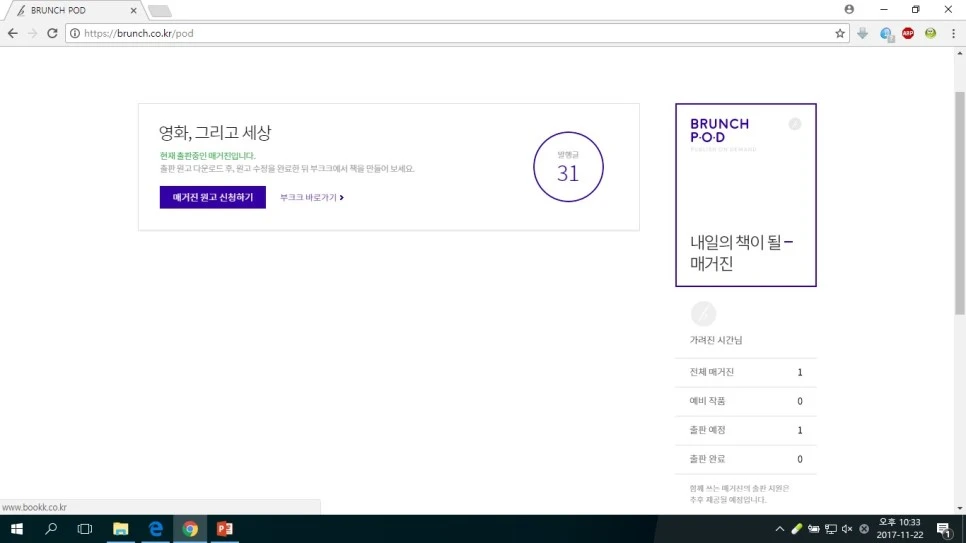
Task: Open the Chrome profile account icon
Action: click(849, 9)
